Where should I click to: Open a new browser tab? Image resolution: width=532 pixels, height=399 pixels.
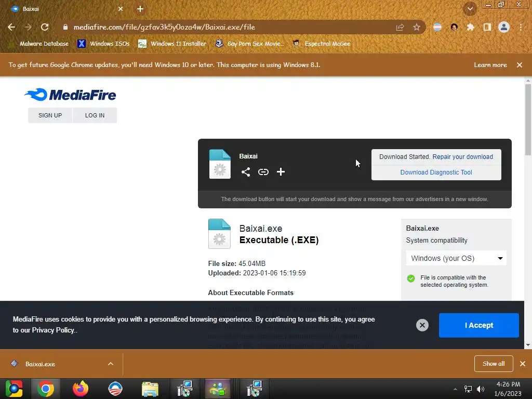140,9
